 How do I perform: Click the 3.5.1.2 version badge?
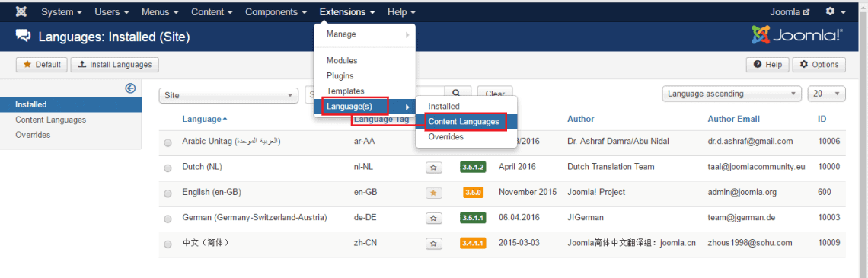point(473,167)
